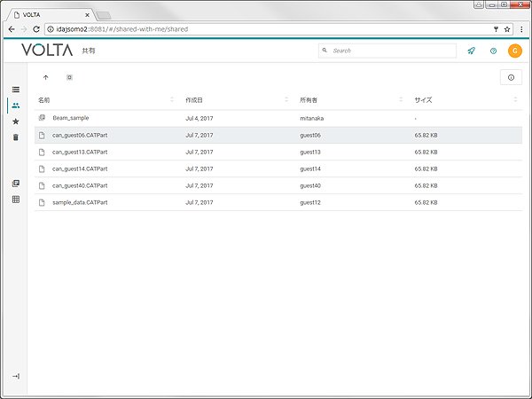The image size is (532, 399).
Task: Open Chrome three-dot menu
Action: [x=521, y=29]
